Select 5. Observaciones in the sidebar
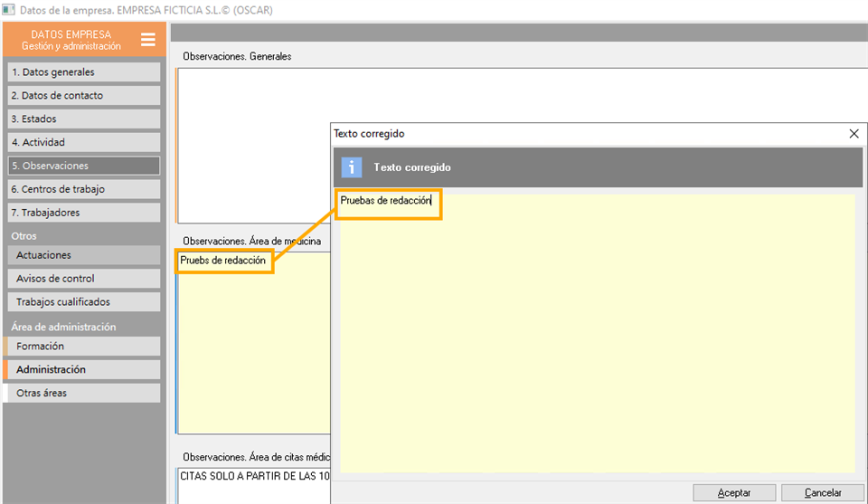This screenshot has height=504, width=868. click(x=84, y=166)
